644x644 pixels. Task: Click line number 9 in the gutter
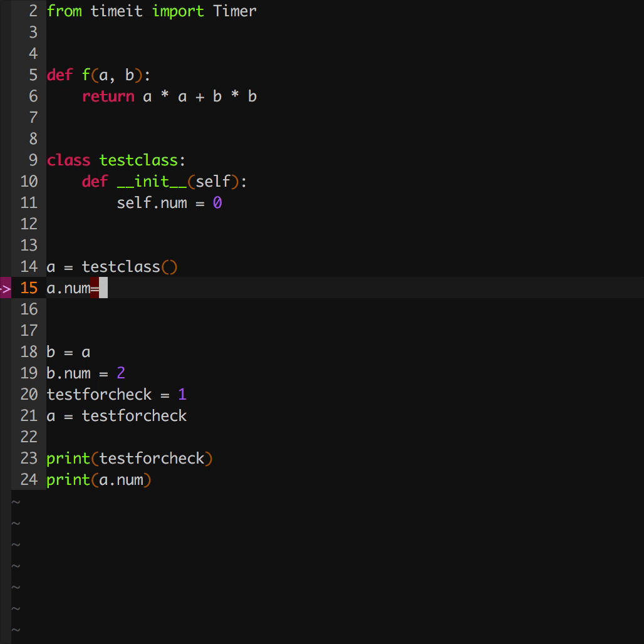[x=33, y=160]
